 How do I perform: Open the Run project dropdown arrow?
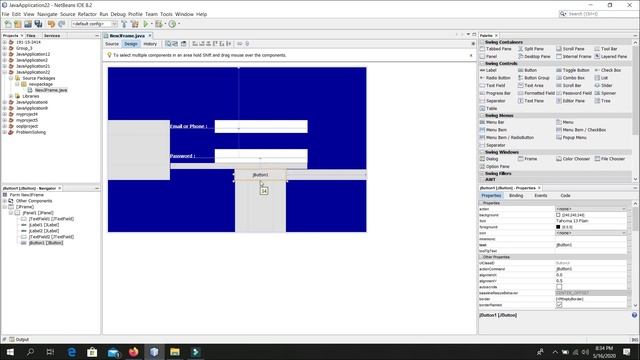coord(151,24)
